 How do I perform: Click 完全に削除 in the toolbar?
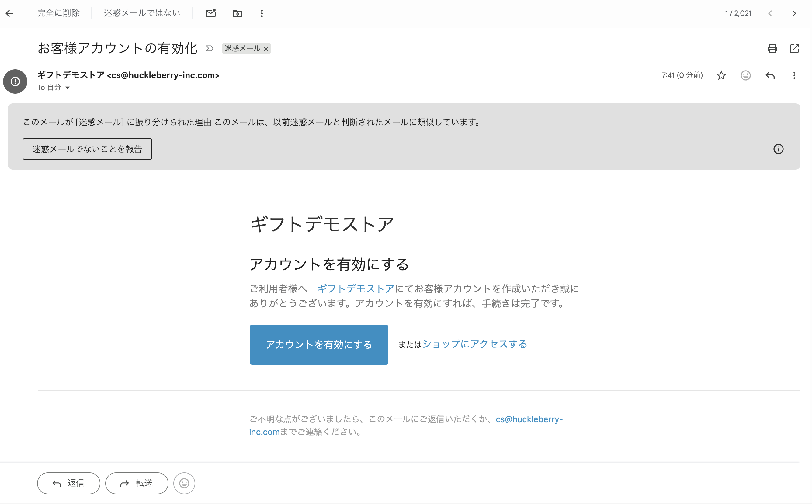pyautogui.click(x=58, y=13)
